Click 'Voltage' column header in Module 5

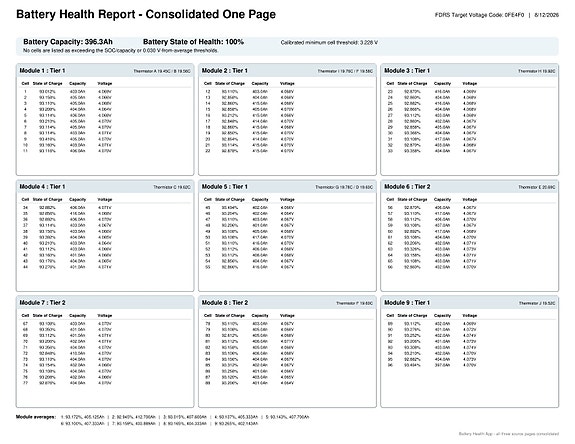[287, 199]
